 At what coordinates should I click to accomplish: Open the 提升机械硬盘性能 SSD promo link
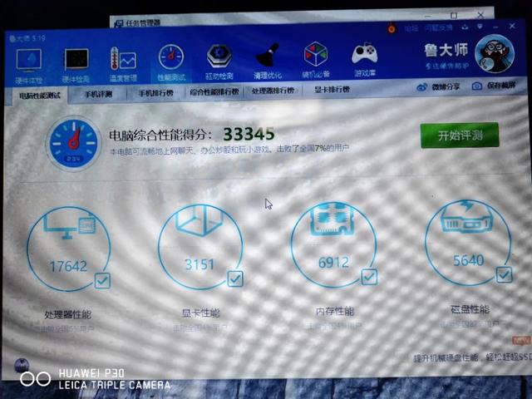(x=472, y=357)
